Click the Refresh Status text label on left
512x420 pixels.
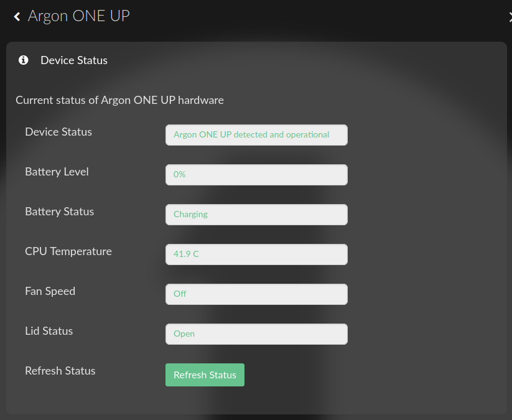coord(60,371)
